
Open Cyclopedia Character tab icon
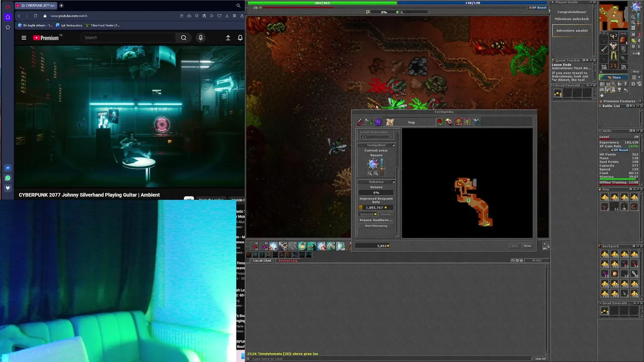point(449,122)
